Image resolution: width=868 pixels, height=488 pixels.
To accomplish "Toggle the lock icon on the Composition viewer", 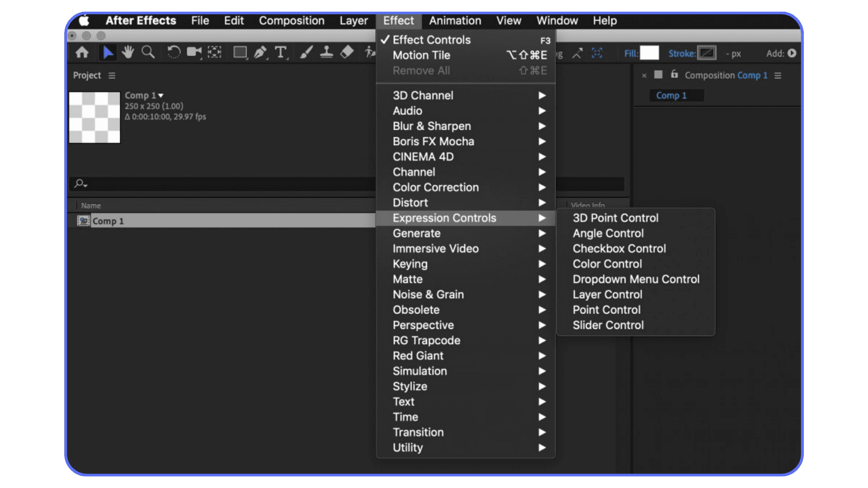I will pyautogui.click(x=674, y=75).
